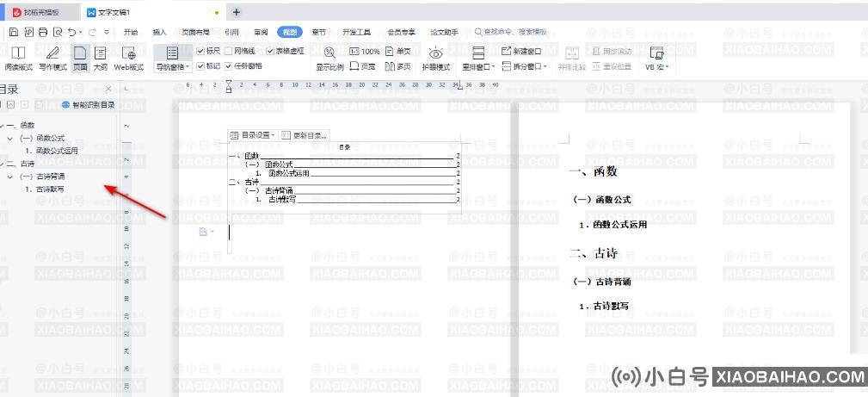
Task: Open the 章节 ribbon tab
Action: tap(319, 32)
